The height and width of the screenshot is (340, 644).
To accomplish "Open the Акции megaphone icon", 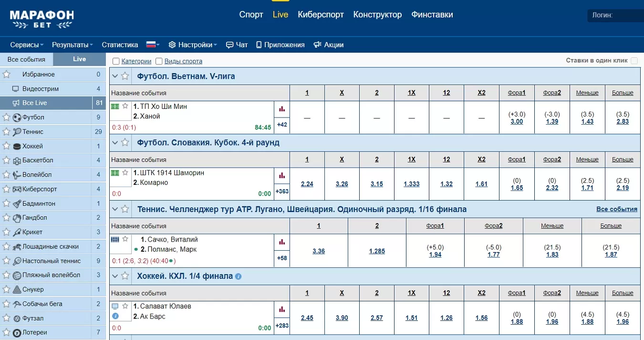I will click(x=317, y=45).
